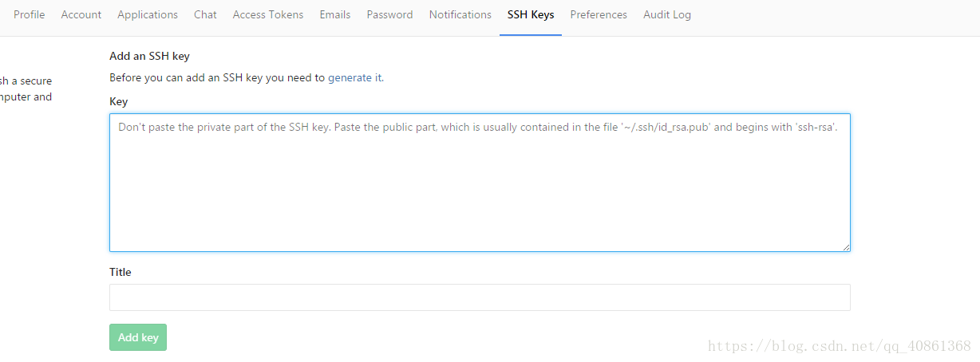This screenshot has width=980, height=362.
Task: Select the active SSH Keys tab
Action: (531, 14)
